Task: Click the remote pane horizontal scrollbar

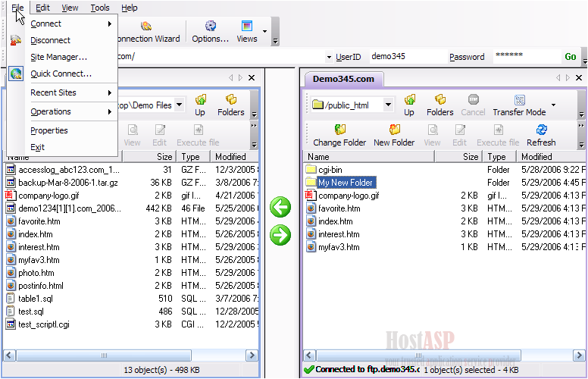Action: tap(418, 355)
